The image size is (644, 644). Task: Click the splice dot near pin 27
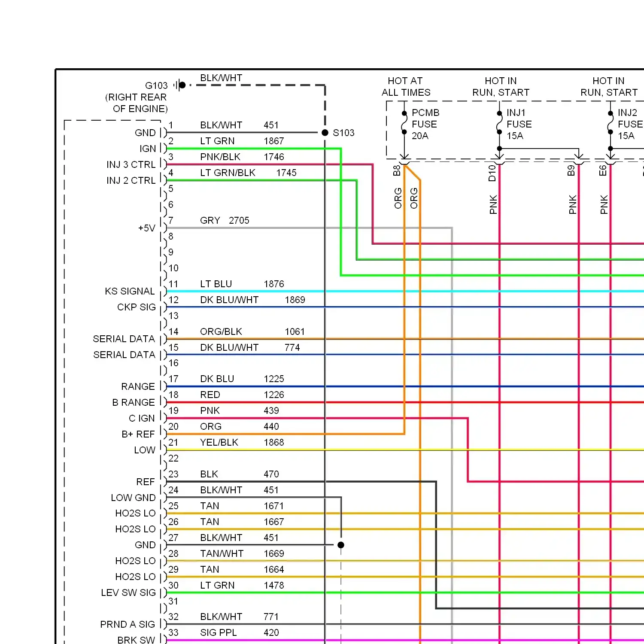tap(341, 545)
